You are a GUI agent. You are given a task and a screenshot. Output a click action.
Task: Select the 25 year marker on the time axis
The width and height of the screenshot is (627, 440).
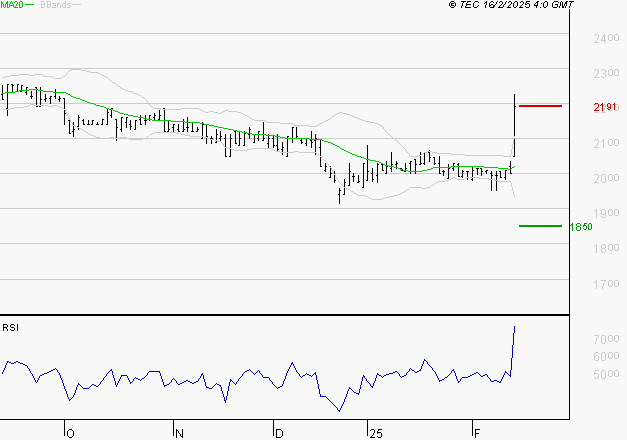[x=376, y=433]
